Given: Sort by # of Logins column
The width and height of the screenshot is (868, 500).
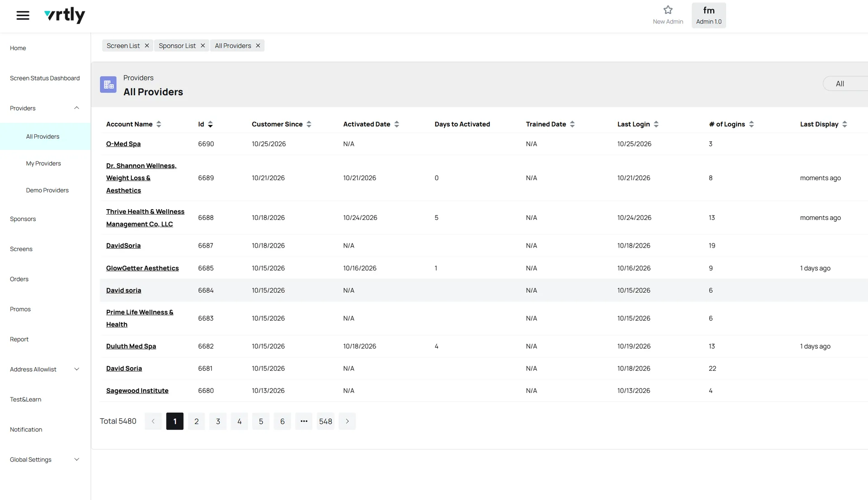Looking at the screenshot, I should 751,124.
